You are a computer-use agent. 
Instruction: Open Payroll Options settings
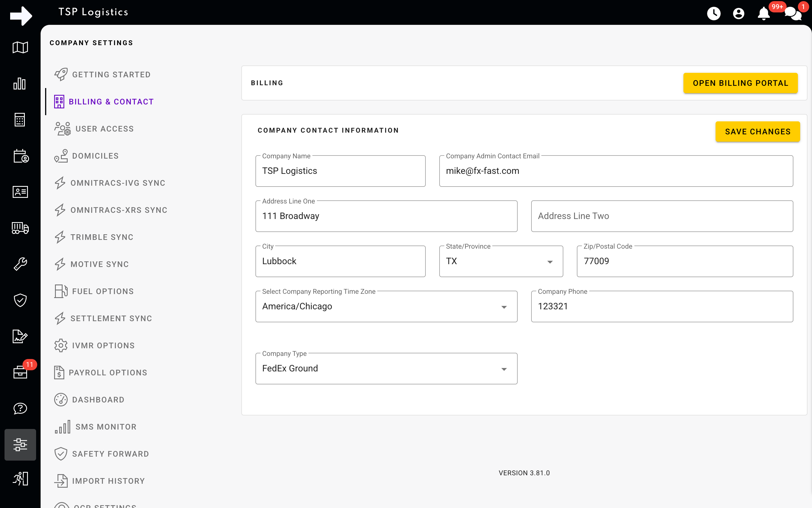click(x=108, y=373)
